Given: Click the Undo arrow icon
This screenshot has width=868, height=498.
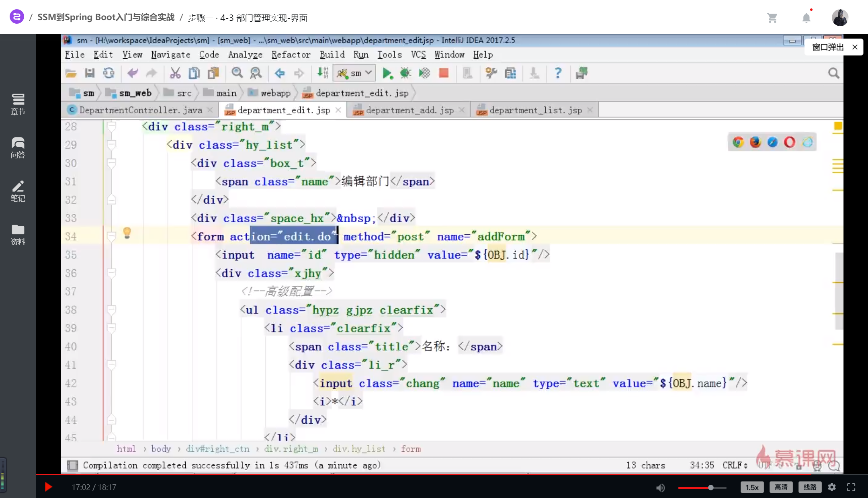Looking at the screenshot, I should [132, 73].
